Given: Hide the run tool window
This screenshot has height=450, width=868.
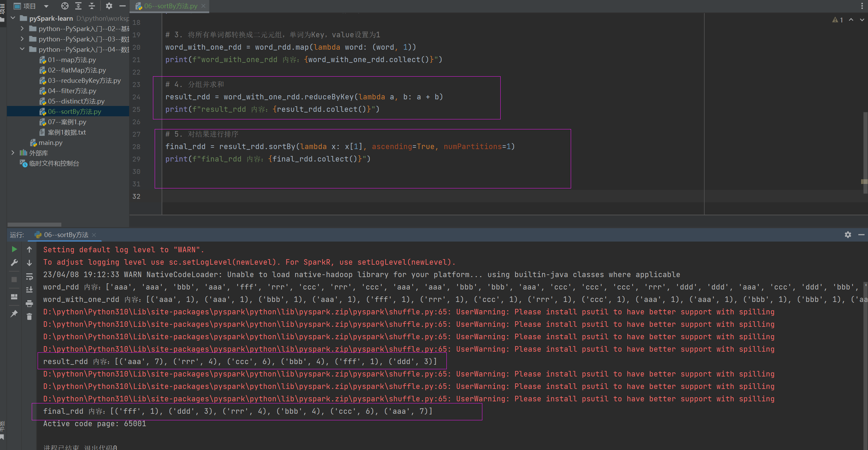Looking at the screenshot, I should (861, 235).
